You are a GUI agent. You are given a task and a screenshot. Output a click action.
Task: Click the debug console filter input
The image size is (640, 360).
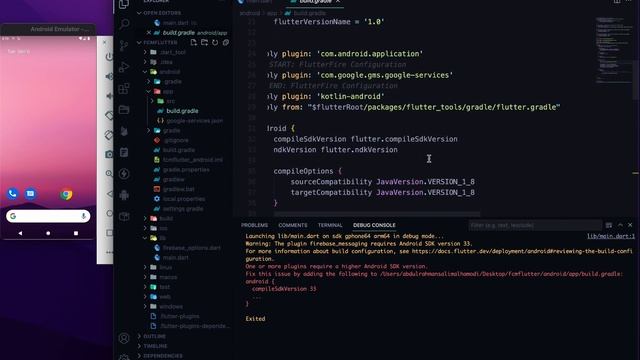(x=535, y=225)
